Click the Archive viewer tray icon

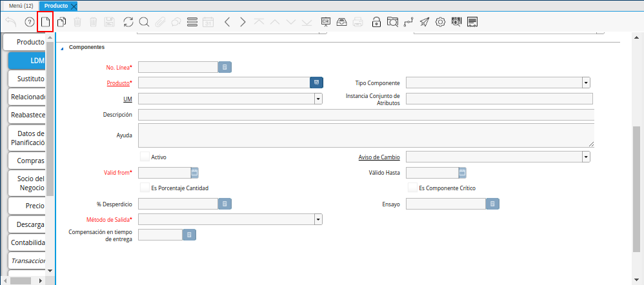pos(342,22)
